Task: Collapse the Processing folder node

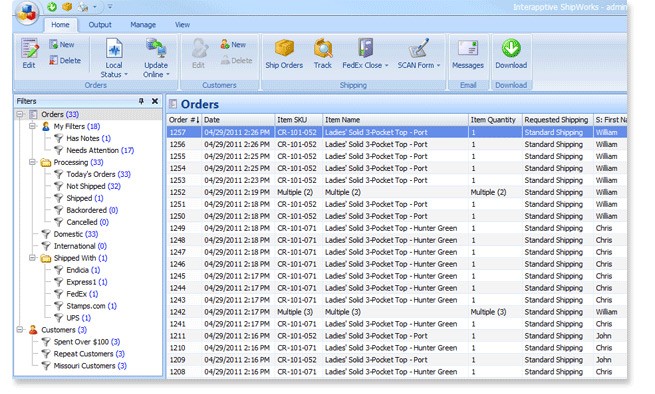Action: 32,162
